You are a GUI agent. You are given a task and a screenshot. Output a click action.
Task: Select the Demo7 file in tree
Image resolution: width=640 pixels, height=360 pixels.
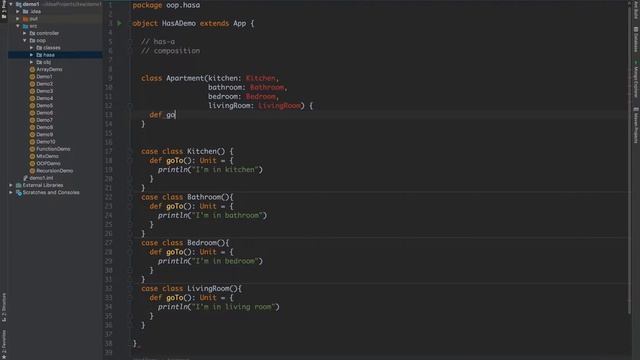coord(44,120)
